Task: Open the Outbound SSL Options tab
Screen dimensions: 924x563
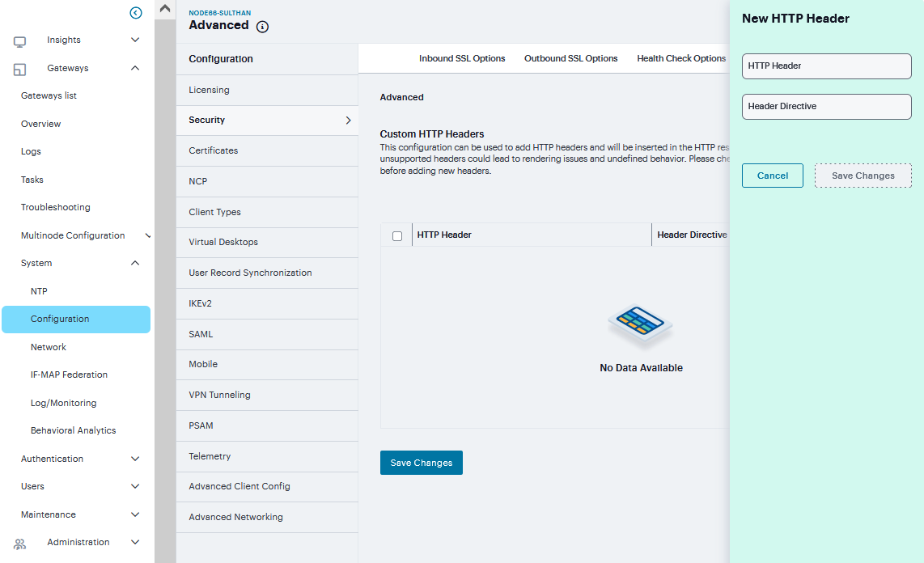Action: (570, 58)
